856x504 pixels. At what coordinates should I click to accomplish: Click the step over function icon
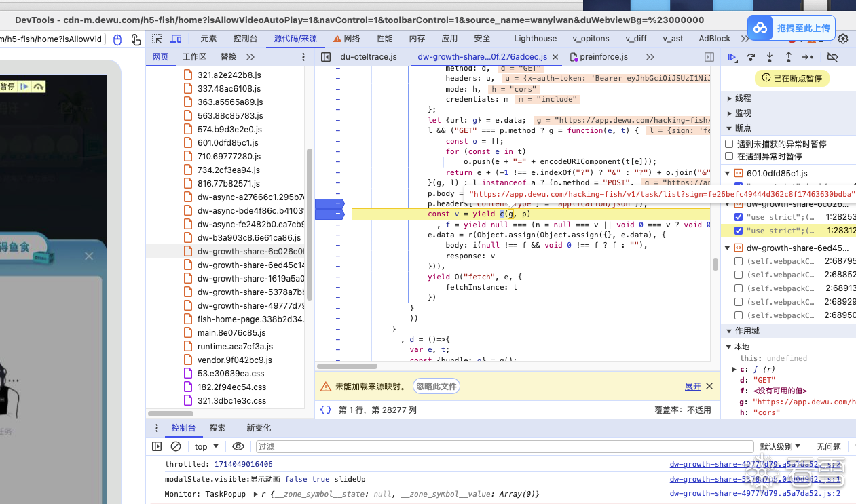tap(751, 58)
